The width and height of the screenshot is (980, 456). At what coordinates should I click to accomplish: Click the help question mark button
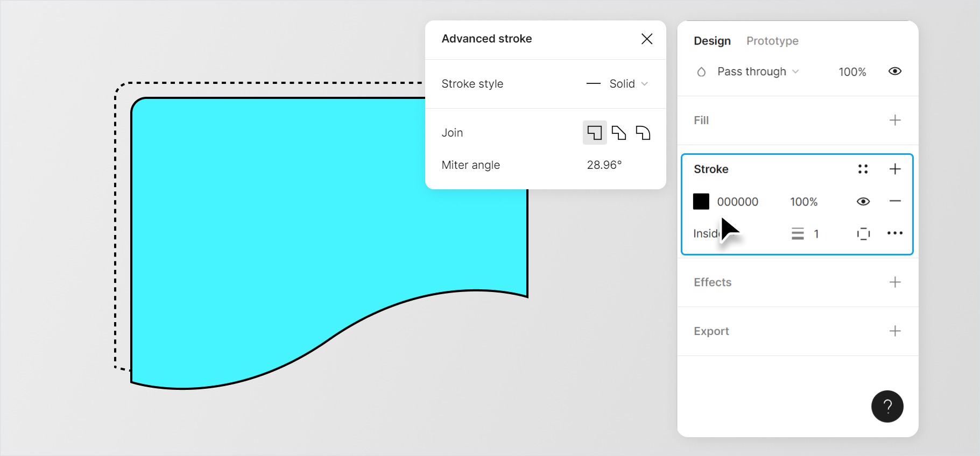pyautogui.click(x=887, y=407)
